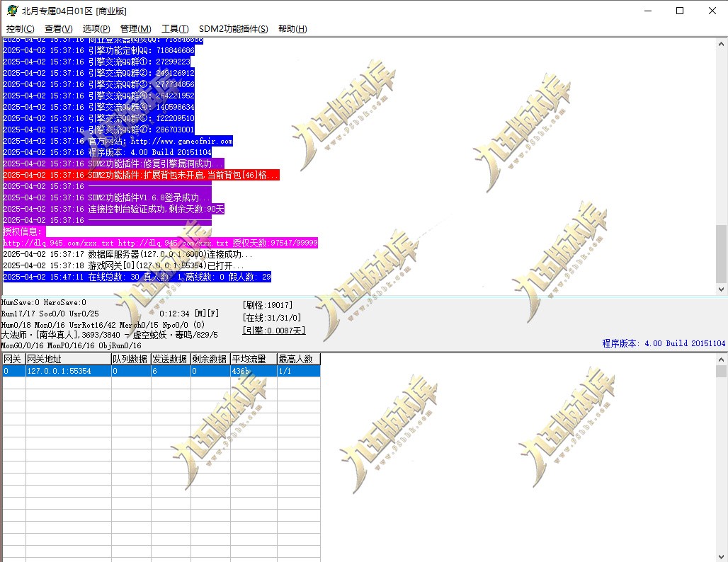Minimize the 北月专属04日01区 window

[x=648, y=11]
